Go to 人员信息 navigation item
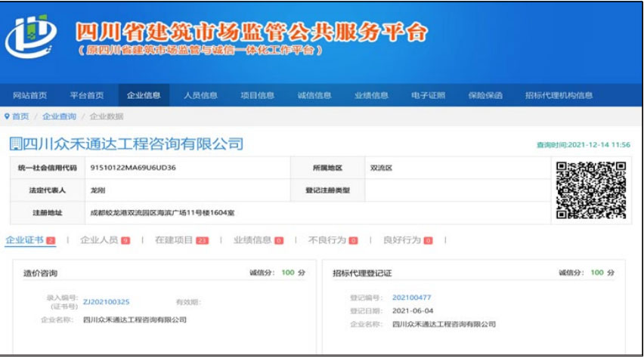 point(200,95)
